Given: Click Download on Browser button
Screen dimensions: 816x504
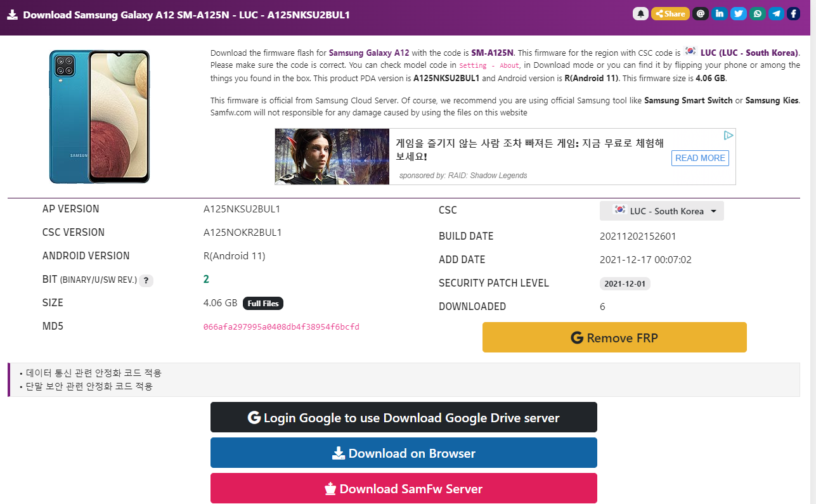Looking at the screenshot, I should click(x=404, y=453).
